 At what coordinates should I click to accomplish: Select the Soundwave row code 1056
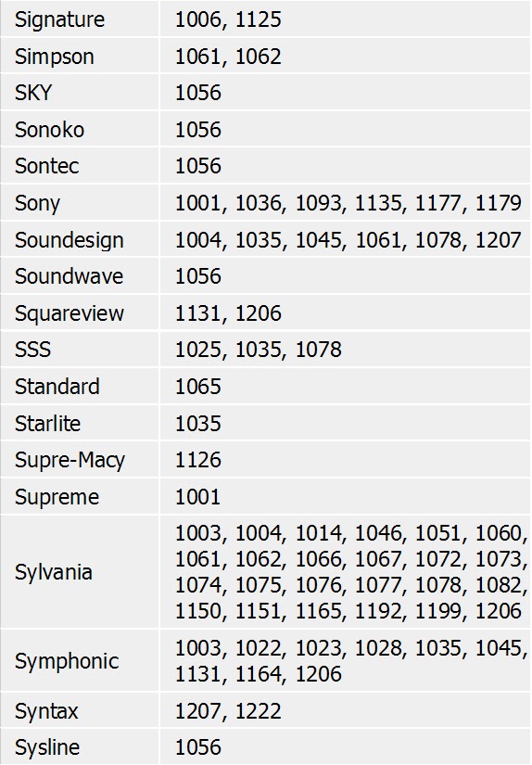pos(198,276)
